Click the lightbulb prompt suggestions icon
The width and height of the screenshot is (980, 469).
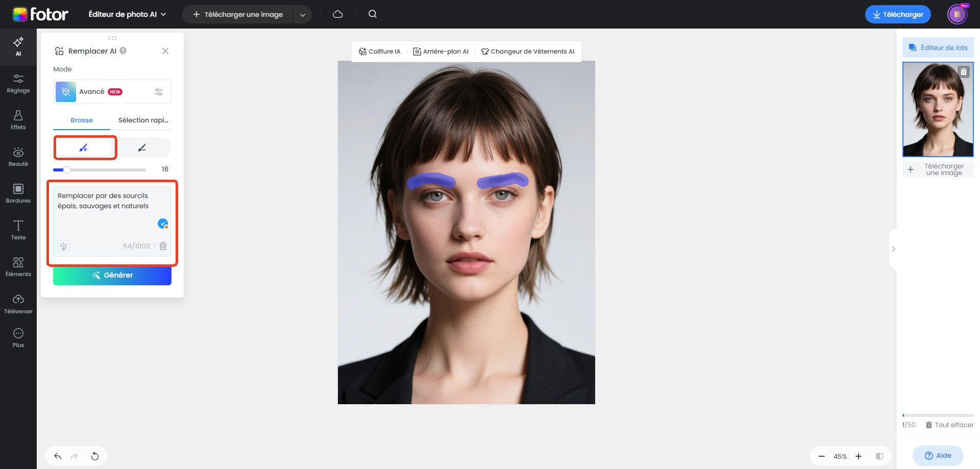click(x=63, y=246)
